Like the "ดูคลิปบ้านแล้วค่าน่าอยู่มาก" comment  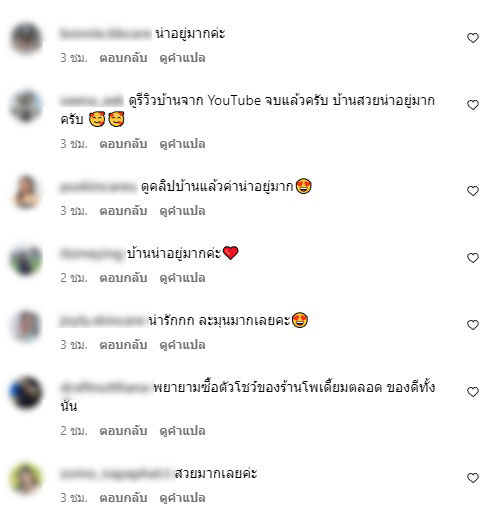[473, 191]
